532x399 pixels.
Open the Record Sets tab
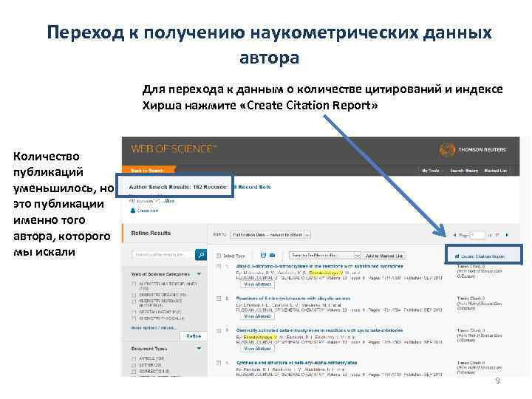253,187
